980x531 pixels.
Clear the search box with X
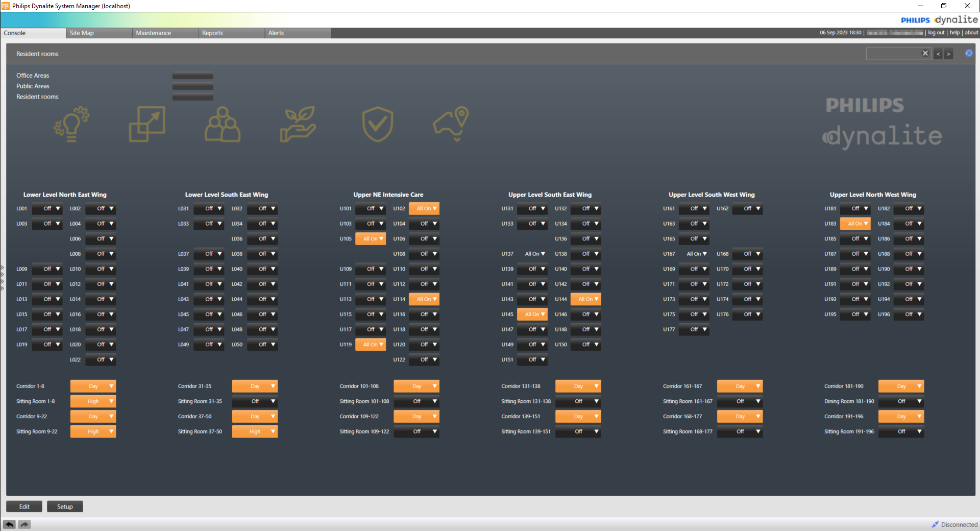coord(925,54)
